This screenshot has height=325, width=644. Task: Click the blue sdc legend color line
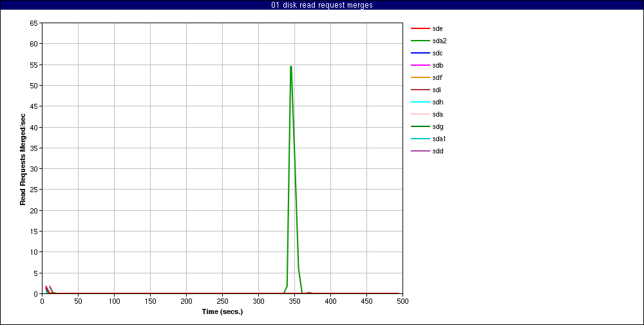point(420,53)
